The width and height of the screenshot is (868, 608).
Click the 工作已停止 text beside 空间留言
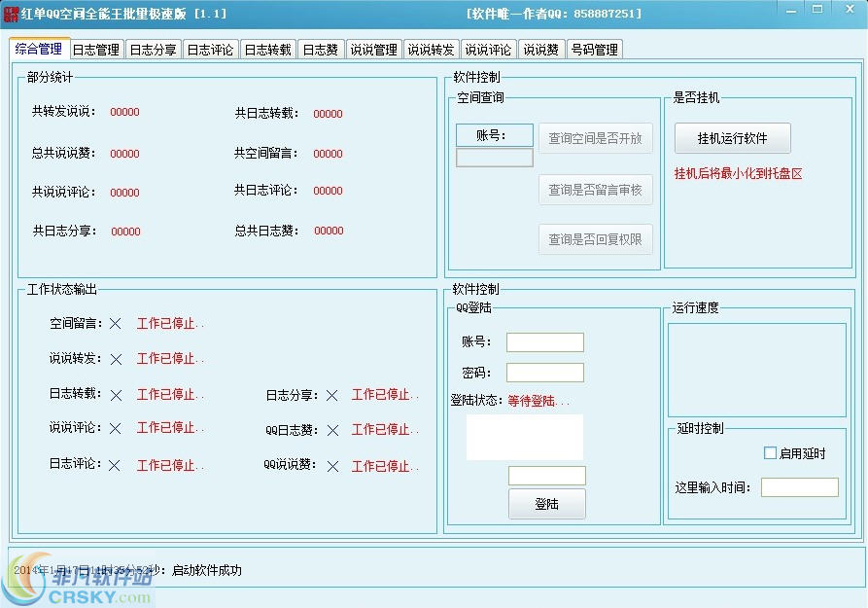[170, 323]
